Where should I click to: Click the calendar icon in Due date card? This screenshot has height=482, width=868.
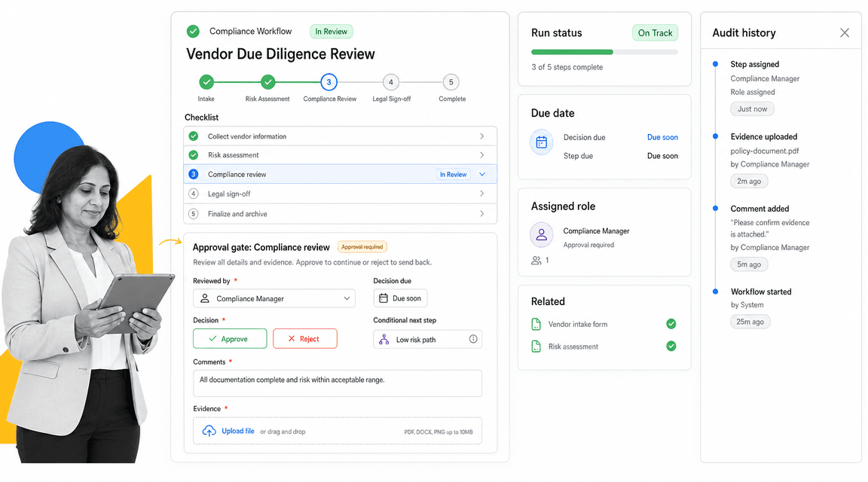[x=542, y=142]
